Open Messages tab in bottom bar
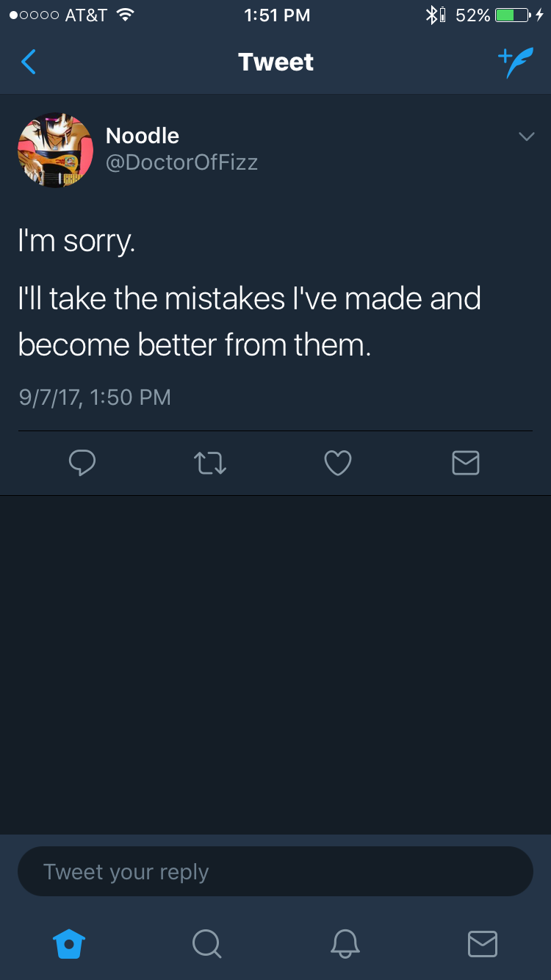Image resolution: width=551 pixels, height=980 pixels. (483, 944)
